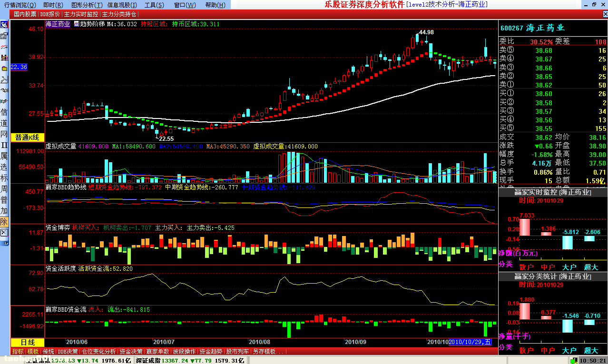Screen dimensions: 608x364
Task: Select the 赢家单数 bottom tab
Action: click(x=158, y=352)
